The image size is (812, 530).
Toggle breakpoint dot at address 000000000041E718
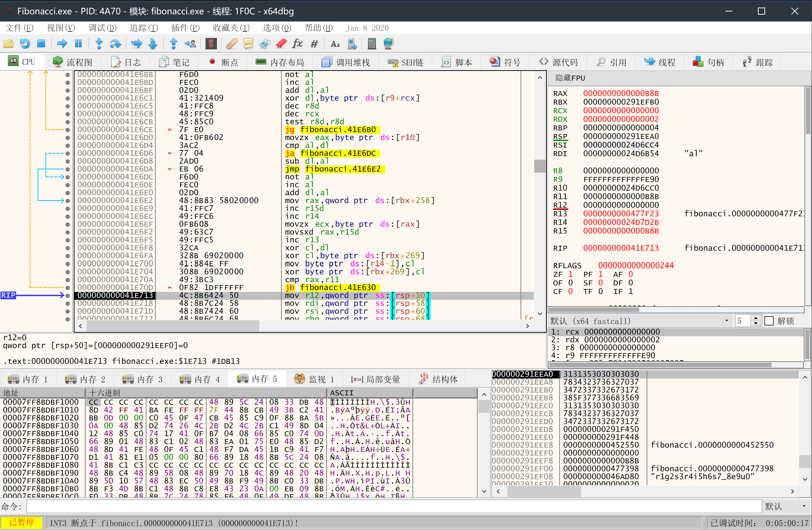pyautogui.click(x=68, y=303)
